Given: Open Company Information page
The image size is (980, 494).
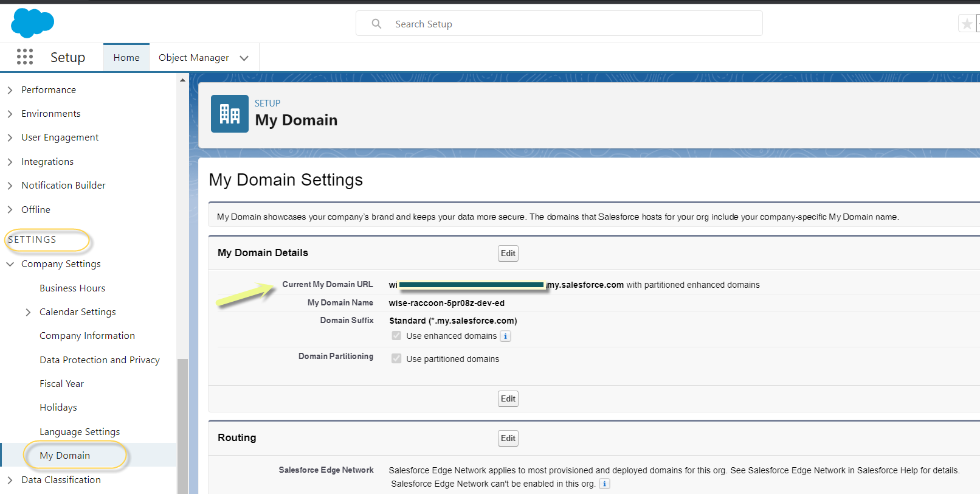Looking at the screenshot, I should [88, 336].
